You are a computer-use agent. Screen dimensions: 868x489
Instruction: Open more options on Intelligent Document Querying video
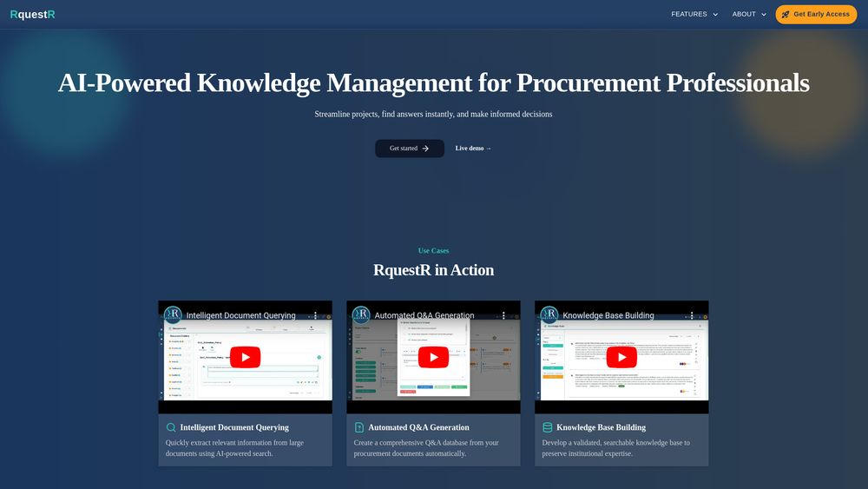(316, 315)
